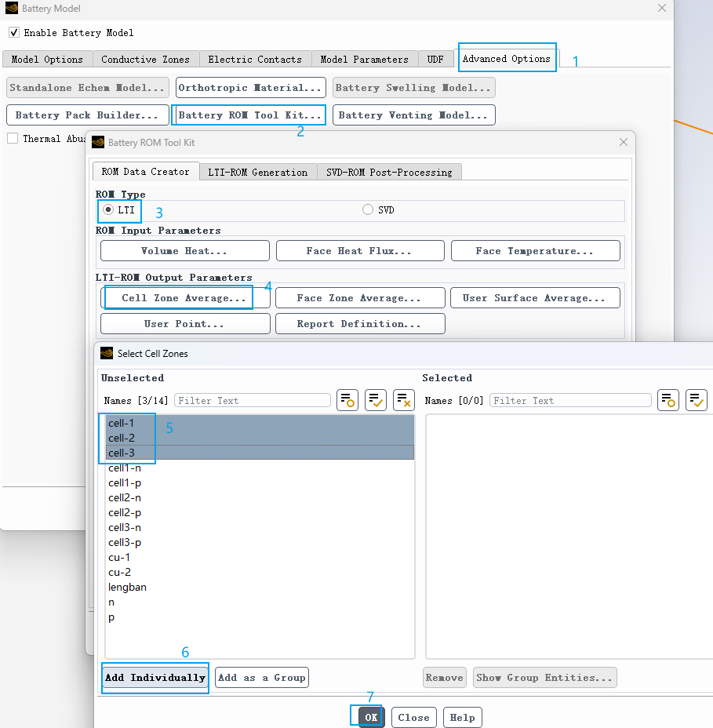The width and height of the screenshot is (713, 728).
Task: Uncheck the Enable Battery Model checkbox
Action: [14, 33]
